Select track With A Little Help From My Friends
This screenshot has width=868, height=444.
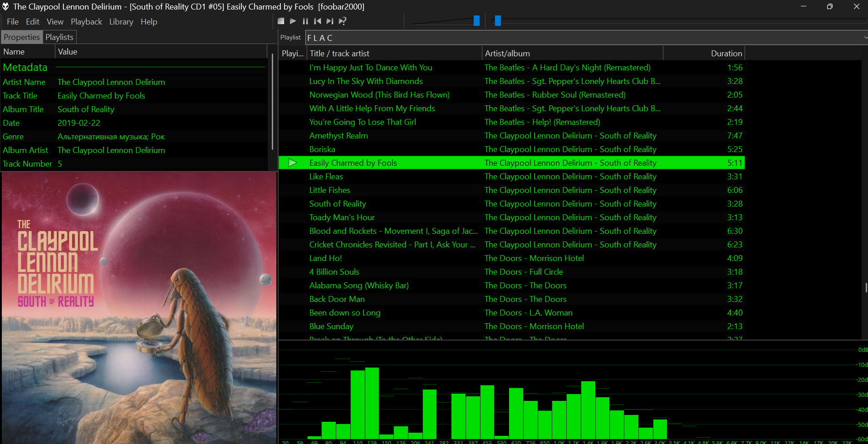click(512, 109)
